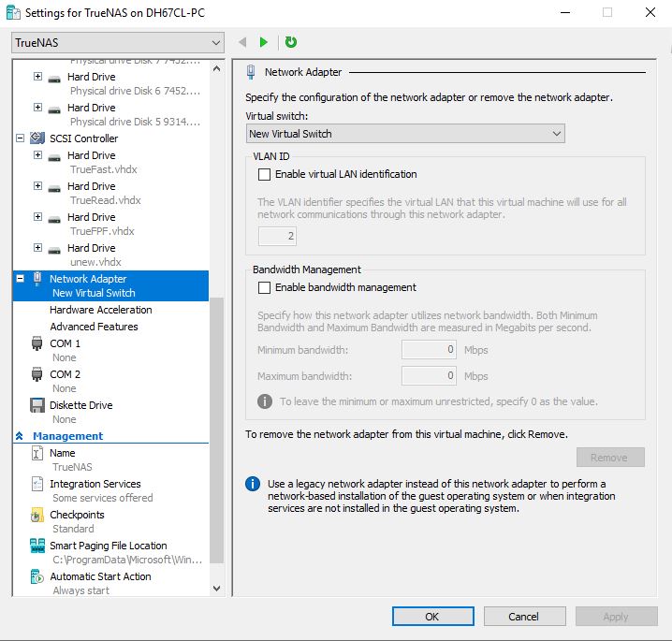This screenshot has width=672, height=641.
Task: Click the Smart Paging File Location icon
Action: point(37,546)
